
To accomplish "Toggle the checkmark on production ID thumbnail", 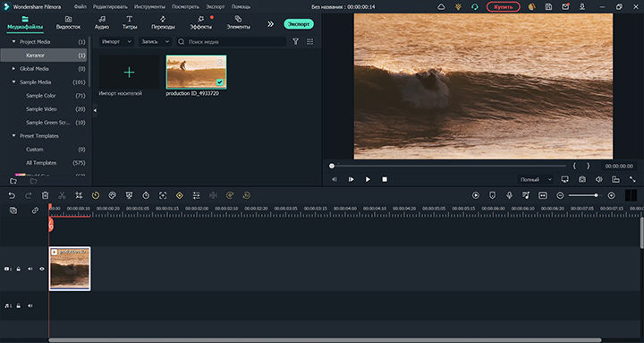I will point(220,82).
